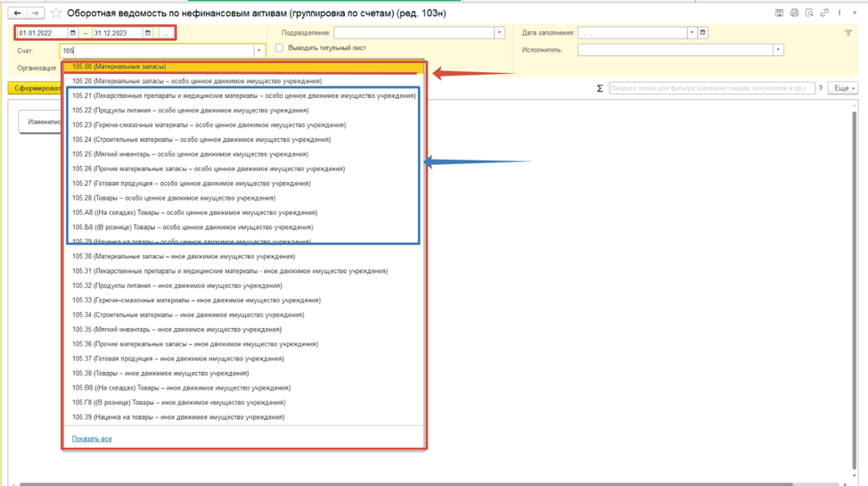Expand the Дата заполнения dropdown arrow

692,33
